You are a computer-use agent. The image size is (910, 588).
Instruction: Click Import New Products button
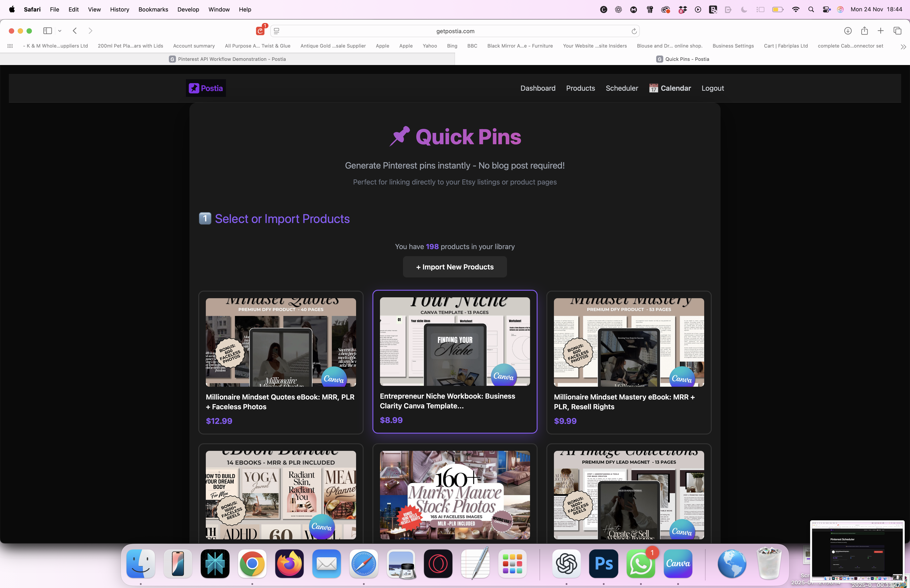coord(455,267)
